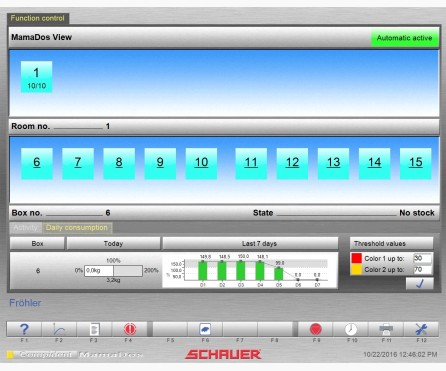Screen dimensions: 446x371
Task: Open the F2 curve icon
Action: [x=59, y=329]
